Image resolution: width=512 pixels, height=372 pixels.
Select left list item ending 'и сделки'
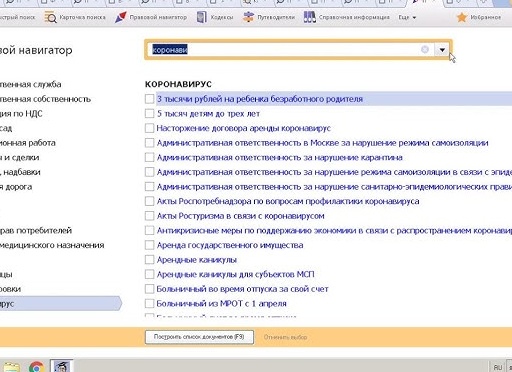point(19,157)
